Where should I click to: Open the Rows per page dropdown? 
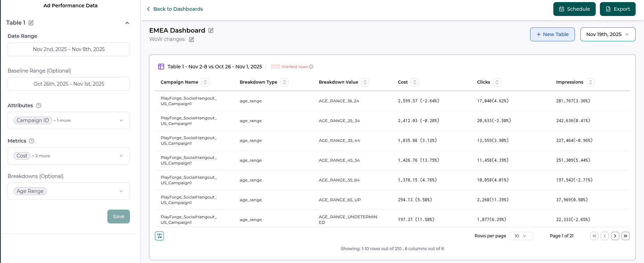[x=521, y=236]
